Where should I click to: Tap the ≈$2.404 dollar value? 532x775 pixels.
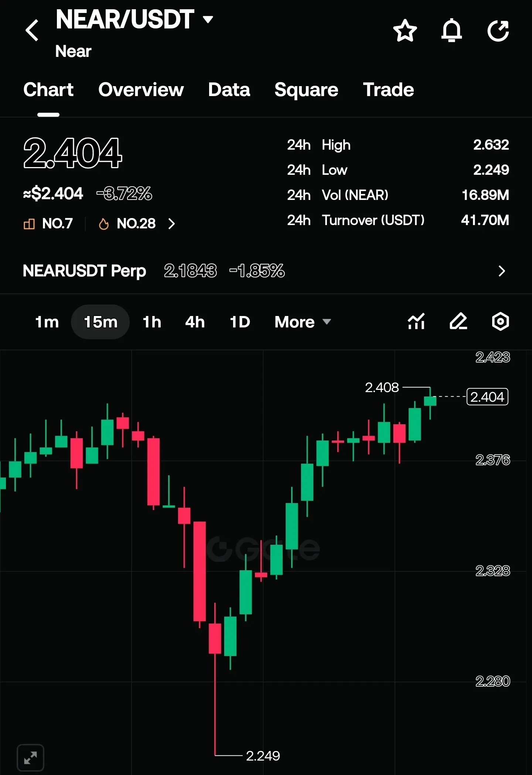point(53,194)
